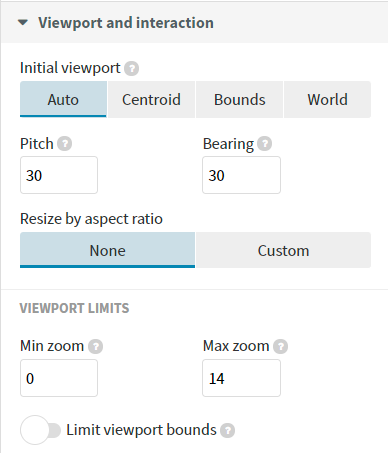The width and height of the screenshot is (388, 453).
Task: Collapse the Viewport and interaction section
Action: tap(23, 23)
